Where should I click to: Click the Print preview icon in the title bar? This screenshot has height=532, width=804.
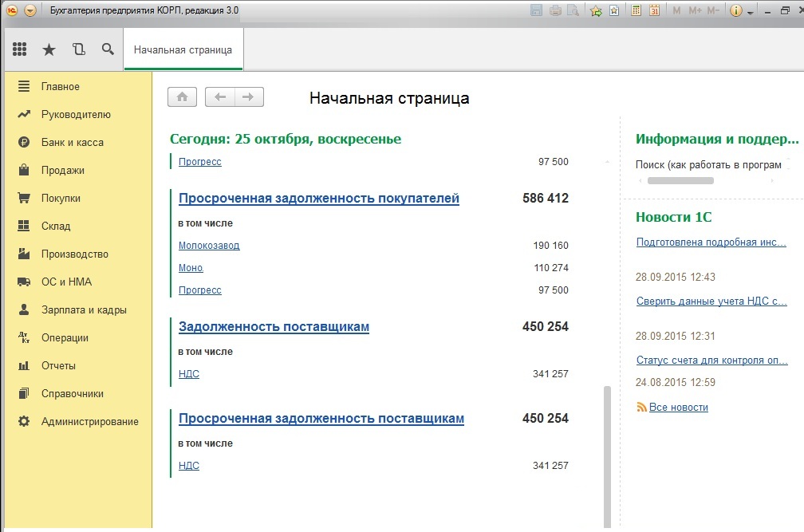click(x=573, y=10)
